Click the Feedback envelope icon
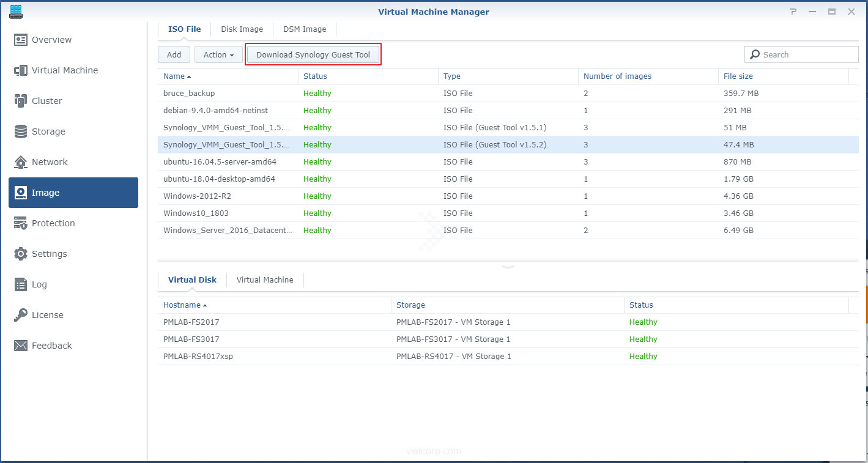Screen dimensions: 868x463 pos(21,346)
